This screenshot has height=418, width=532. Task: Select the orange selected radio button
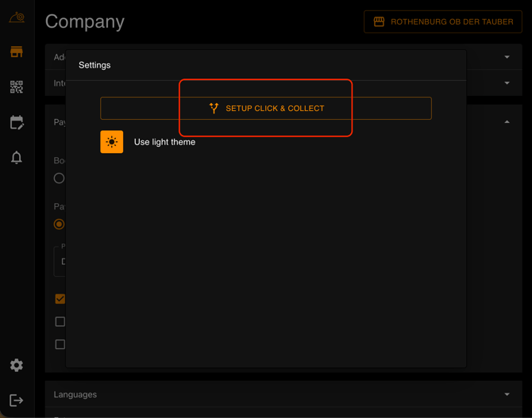click(59, 224)
